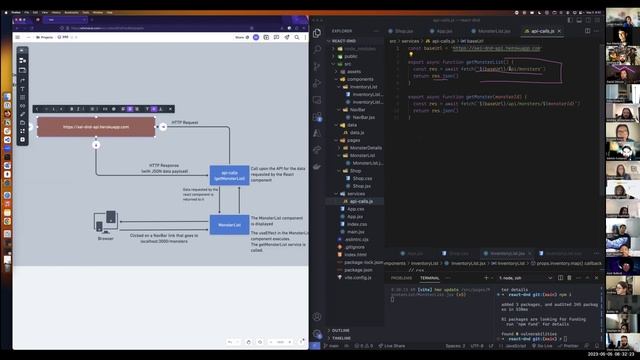Switch to PROBLEMS panel tab
This screenshot has height=360, width=640.
(x=401, y=278)
